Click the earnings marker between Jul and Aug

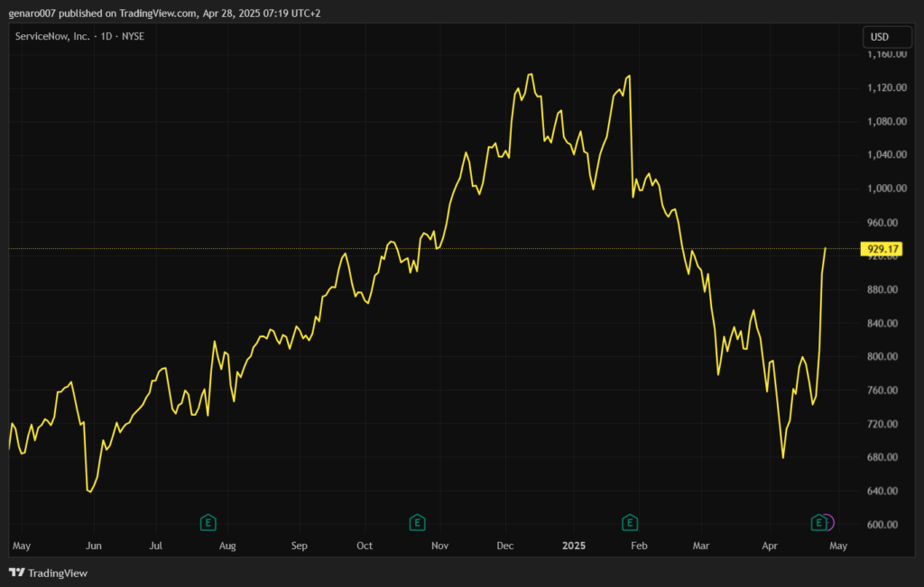point(208,522)
